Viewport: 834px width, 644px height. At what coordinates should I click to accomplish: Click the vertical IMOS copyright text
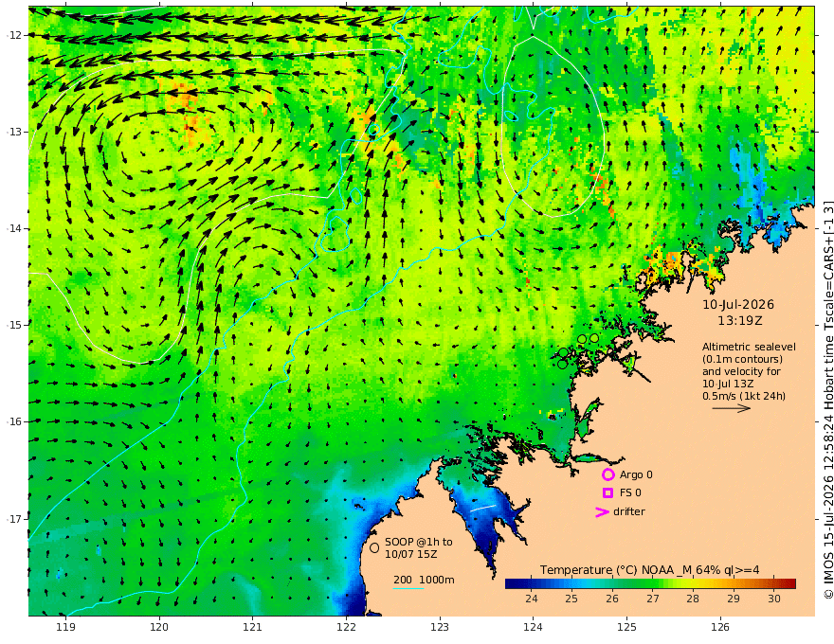coord(828,400)
